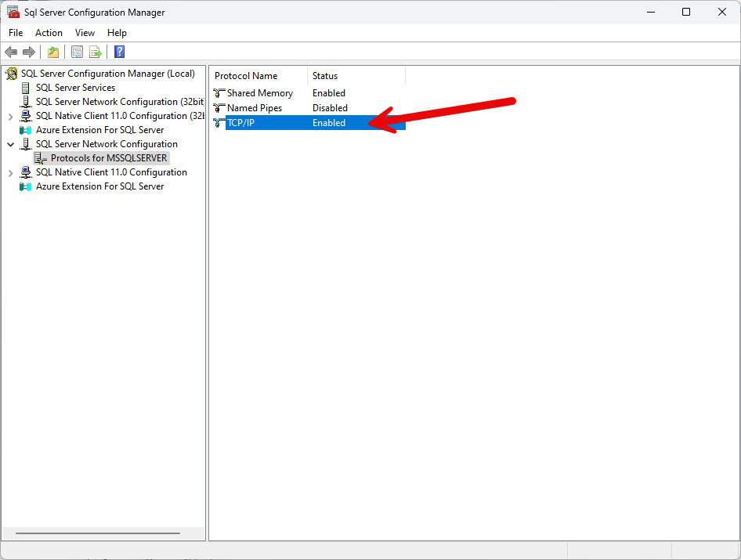This screenshot has width=741, height=560.
Task: Click the Forward arrow toolbar icon
Action: (x=29, y=52)
